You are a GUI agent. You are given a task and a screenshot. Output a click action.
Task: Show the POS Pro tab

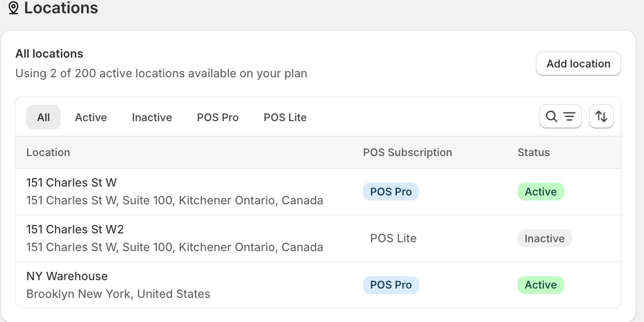(218, 118)
